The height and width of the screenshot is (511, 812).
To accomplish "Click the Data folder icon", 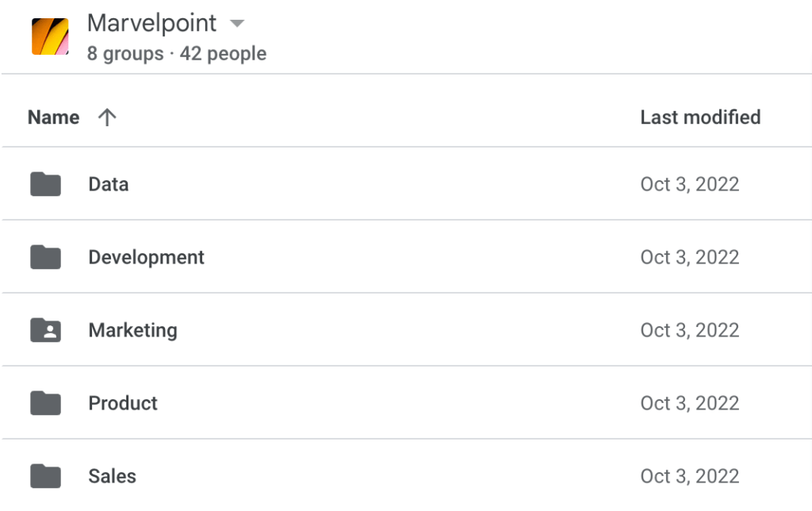I will point(45,184).
